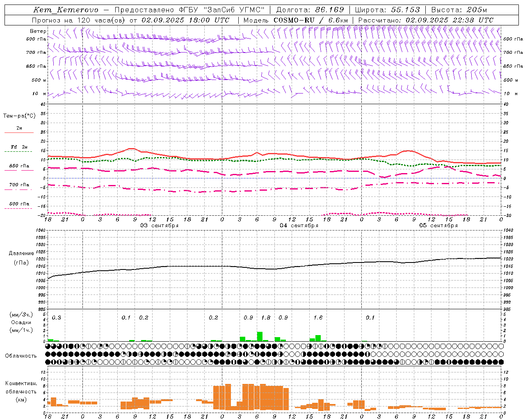Click the Kem_Kemerovo station title
Screen dimensions: 525x420
click(66, 10)
